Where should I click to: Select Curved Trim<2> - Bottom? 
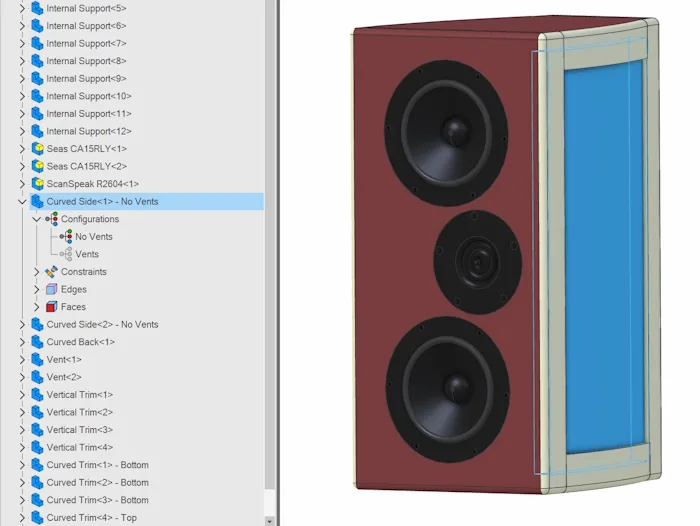click(97, 482)
